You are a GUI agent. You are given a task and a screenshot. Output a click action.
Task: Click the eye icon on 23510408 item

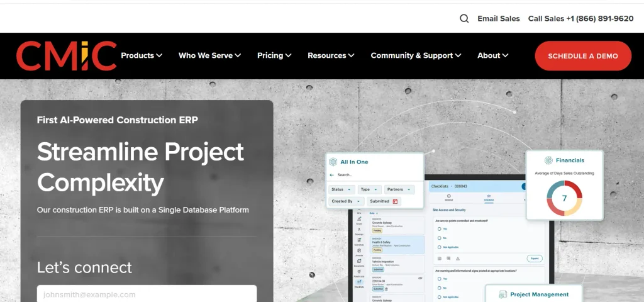(420, 278)
